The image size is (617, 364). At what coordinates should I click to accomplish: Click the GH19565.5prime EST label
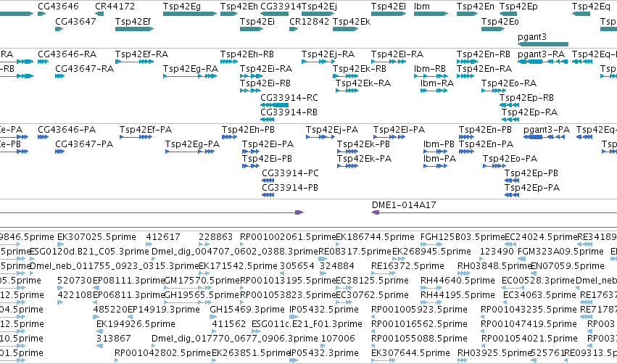[x=201, y=296]
